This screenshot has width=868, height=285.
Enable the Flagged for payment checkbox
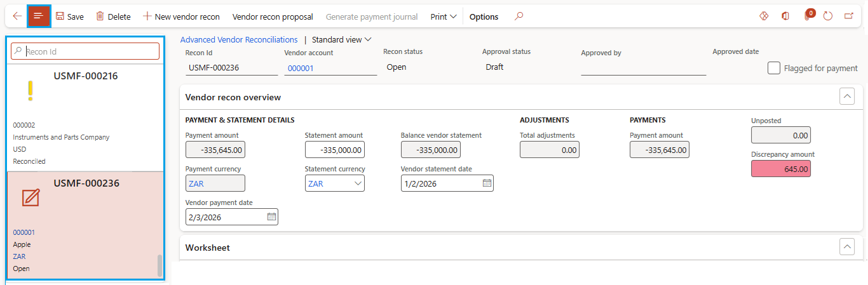point(774,68)
